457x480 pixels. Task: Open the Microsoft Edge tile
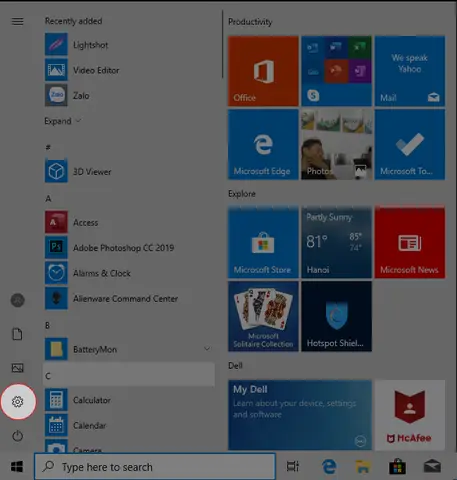click(x=263, y=145)
